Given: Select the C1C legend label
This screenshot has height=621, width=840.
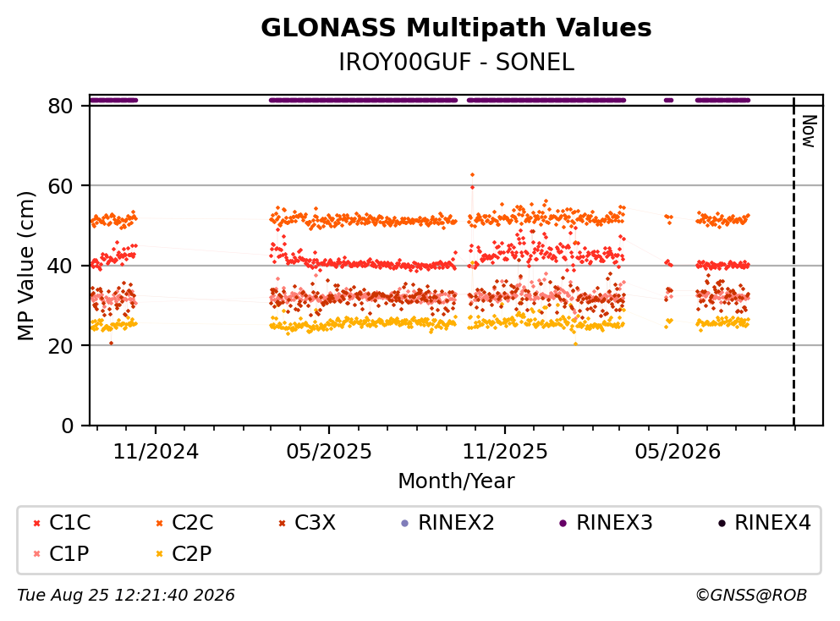Looking at the screenshot, I should click(69, 523).
